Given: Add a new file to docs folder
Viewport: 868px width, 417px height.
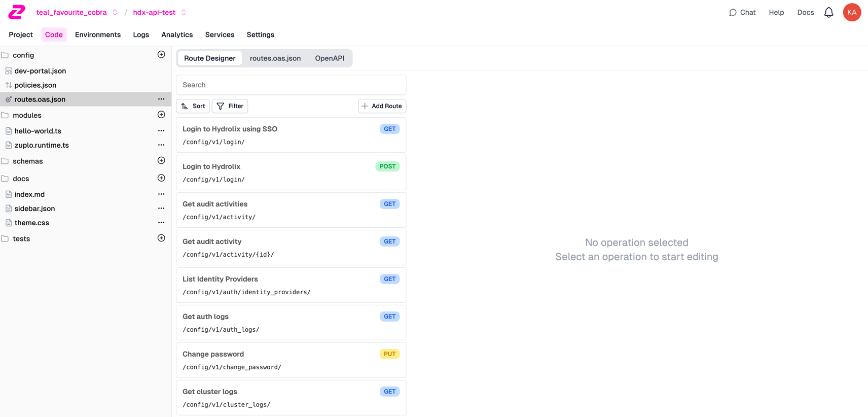Looking at the screenshot, I should click(161, 178).
